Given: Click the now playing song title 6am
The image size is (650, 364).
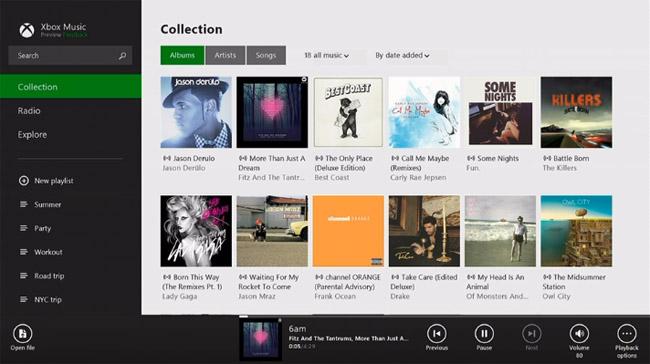Looking at the screenshot, I should click(x=297, y=329).
